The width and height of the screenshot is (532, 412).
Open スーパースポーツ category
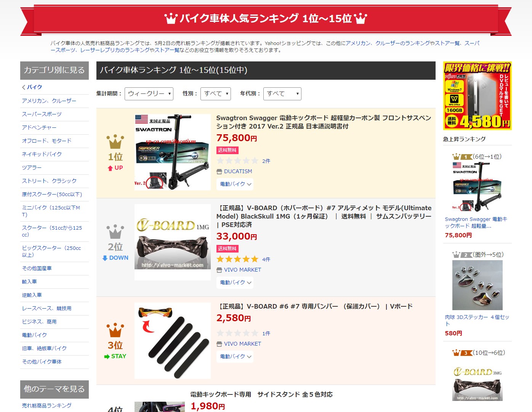(x=42, y=114)
